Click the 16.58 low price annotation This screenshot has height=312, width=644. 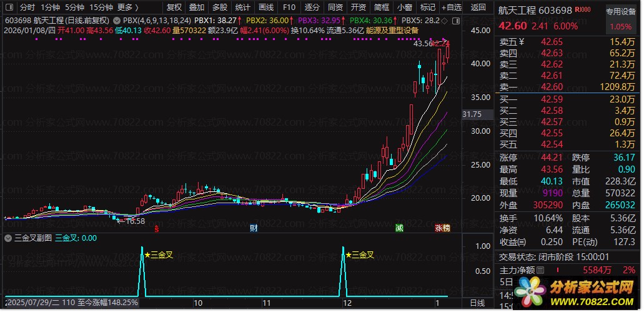click(135, 221)
